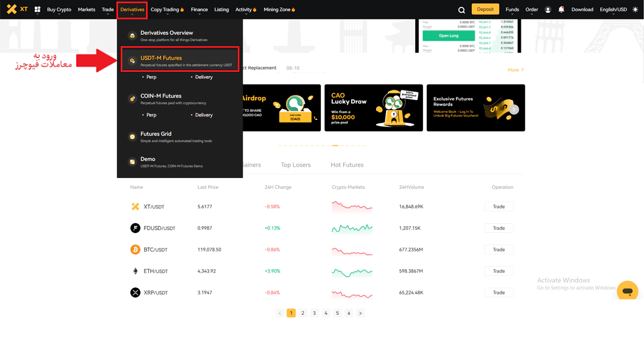The image size is (644, 362).
Task: Expand the Finance menu
Action: (199, 10)
